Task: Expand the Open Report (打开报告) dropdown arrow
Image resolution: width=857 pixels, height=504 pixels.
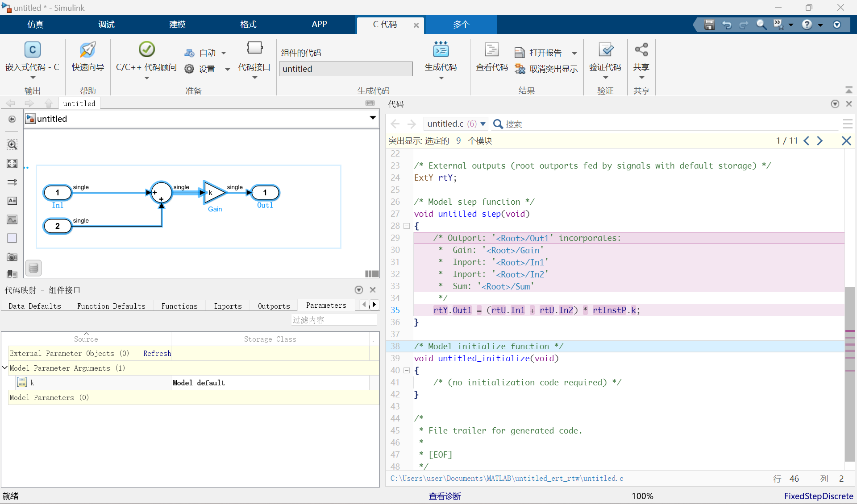Action: (x=574, y=53)
